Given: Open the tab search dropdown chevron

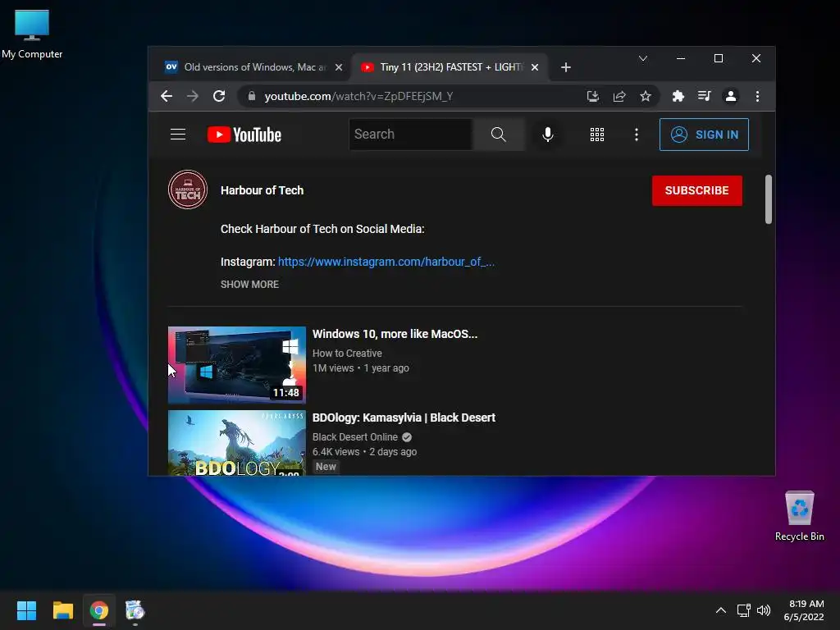Looking at the screenshot, I should click(643, 58).
